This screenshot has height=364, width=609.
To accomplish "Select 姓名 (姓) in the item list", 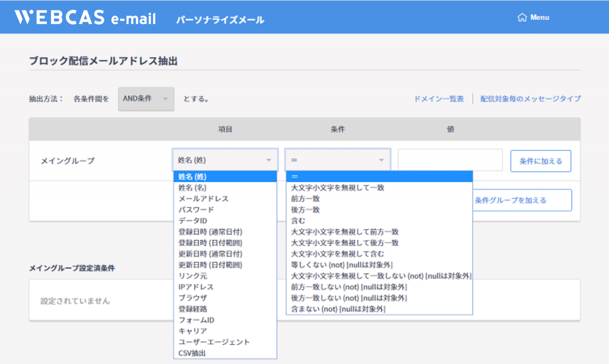I will pos(225,177).
